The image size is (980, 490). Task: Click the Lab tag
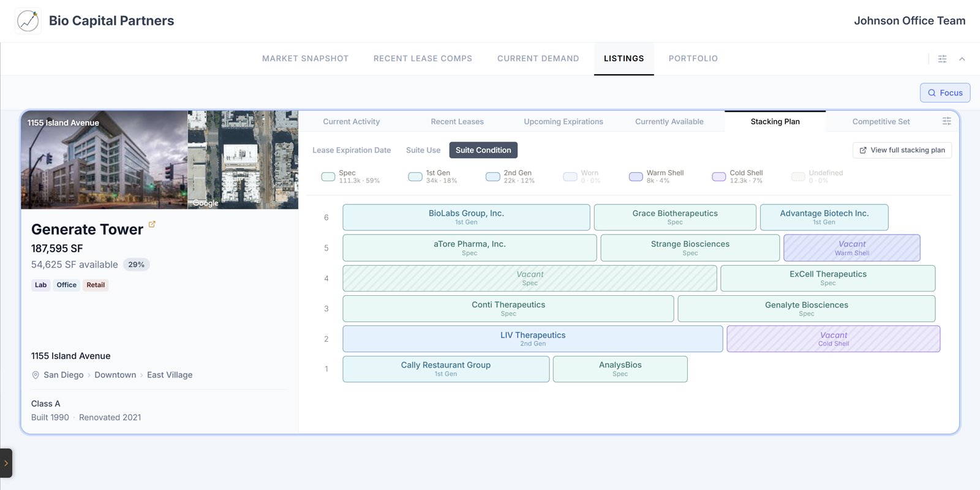pyautogui.click(x=40, y=285)
